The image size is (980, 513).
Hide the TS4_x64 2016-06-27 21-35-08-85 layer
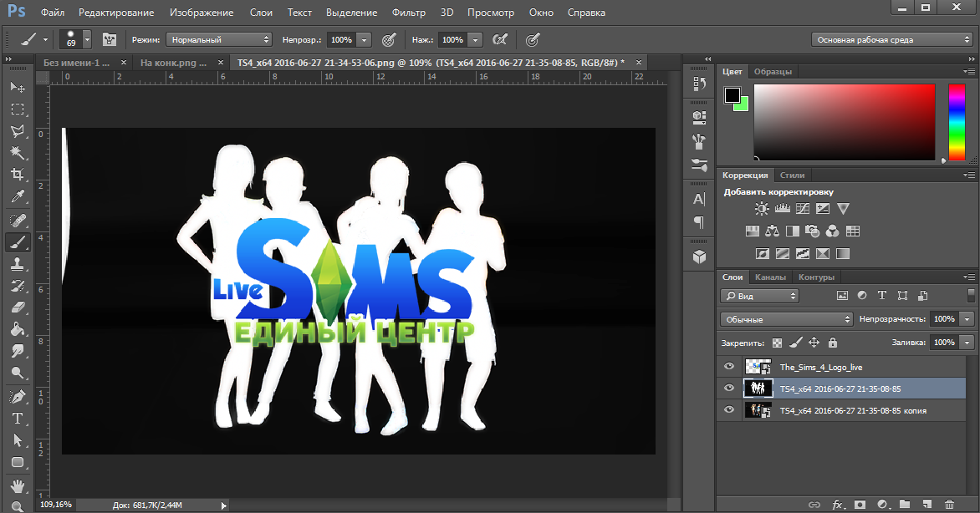(x=729, y=388)
